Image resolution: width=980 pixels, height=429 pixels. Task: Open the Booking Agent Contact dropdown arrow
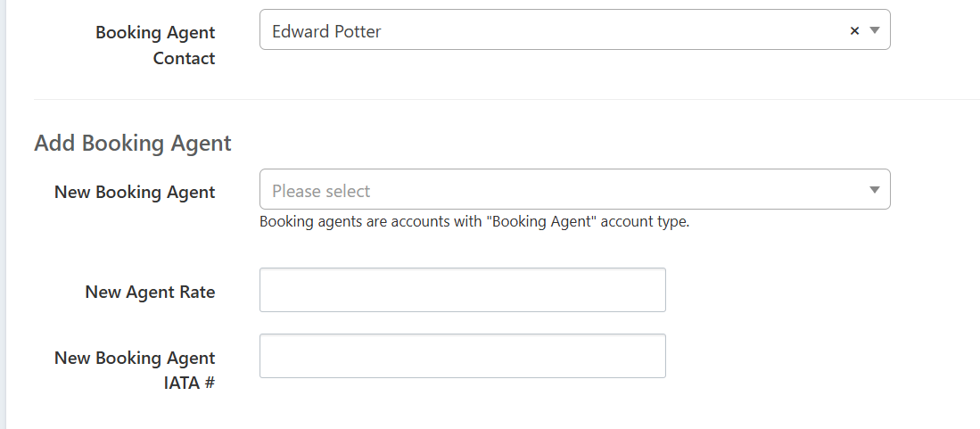pyautogui.click(x=875, y=30)
